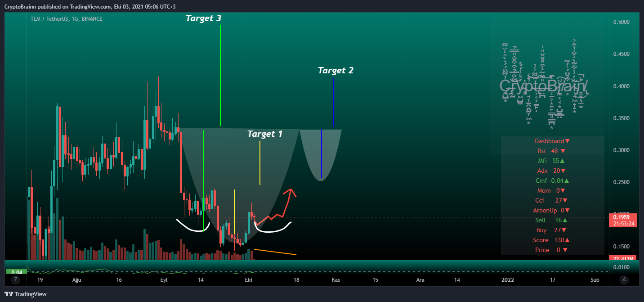Click the 18 date on time axis

295,279
